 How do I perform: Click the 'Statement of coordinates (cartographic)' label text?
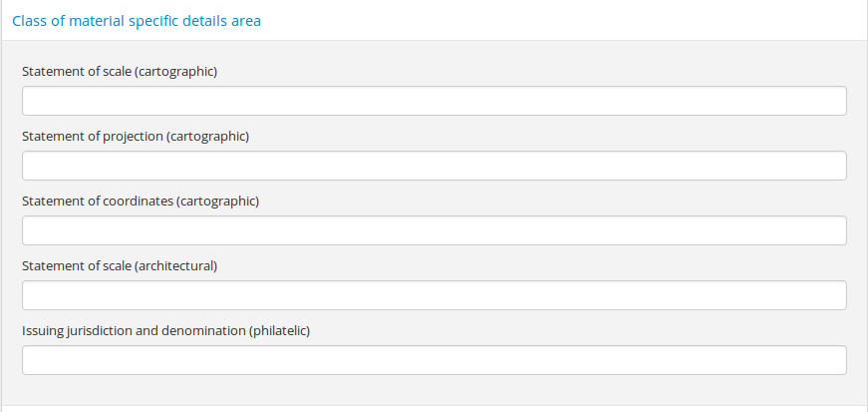141,202
